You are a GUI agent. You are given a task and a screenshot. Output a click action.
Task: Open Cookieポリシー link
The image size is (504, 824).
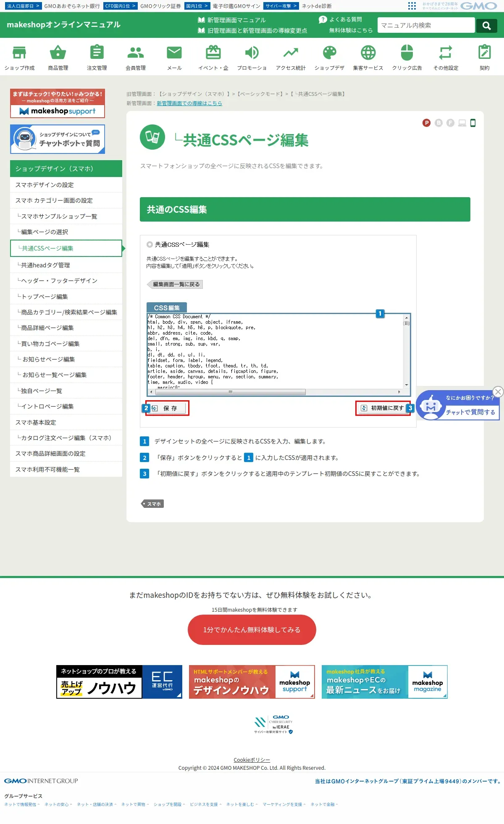[252, 760]
